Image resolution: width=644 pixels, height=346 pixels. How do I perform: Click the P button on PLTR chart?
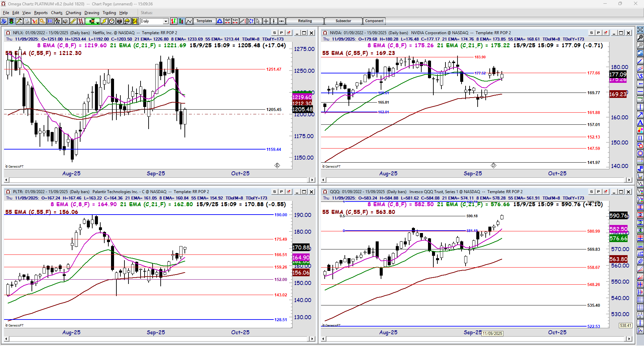point(281,192)
